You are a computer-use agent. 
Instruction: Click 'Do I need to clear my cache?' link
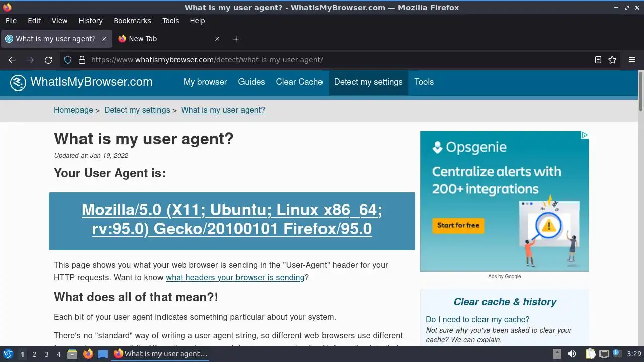click(477, 320)
